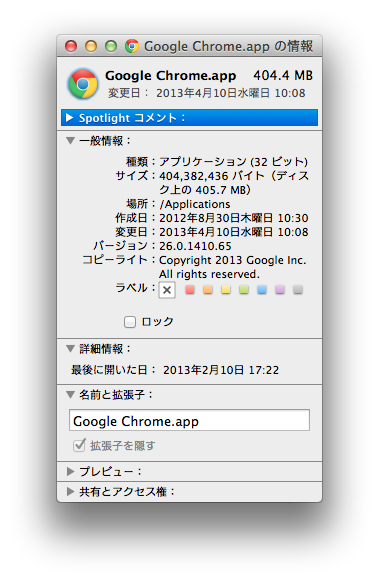
Task: Apply the purple label color
Action: pyautogui.click(x=280, y=289)
